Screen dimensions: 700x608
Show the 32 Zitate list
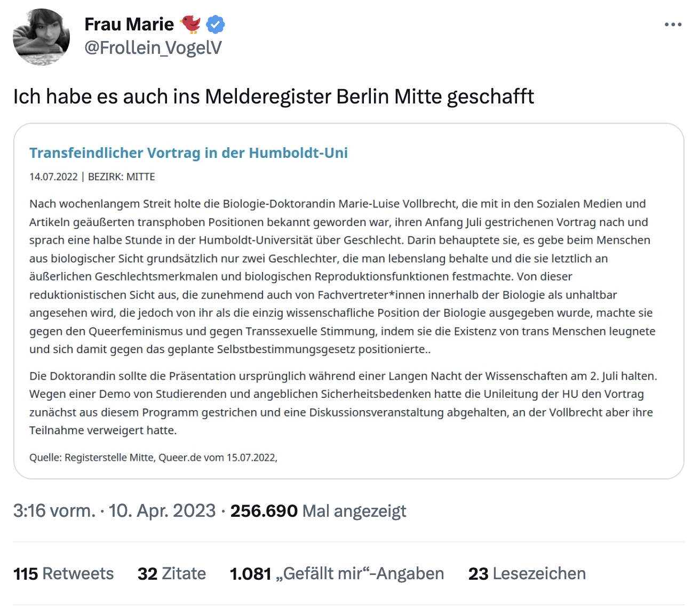coord(172,573)
